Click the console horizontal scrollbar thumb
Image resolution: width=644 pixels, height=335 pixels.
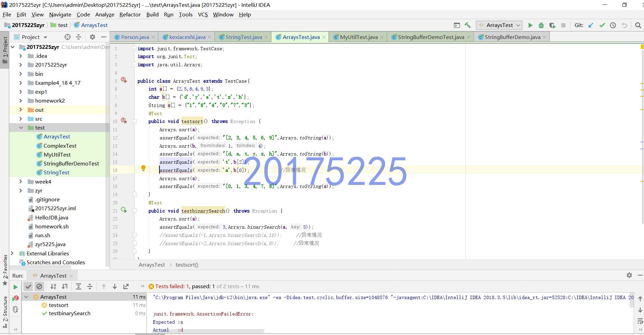(208, 331)
